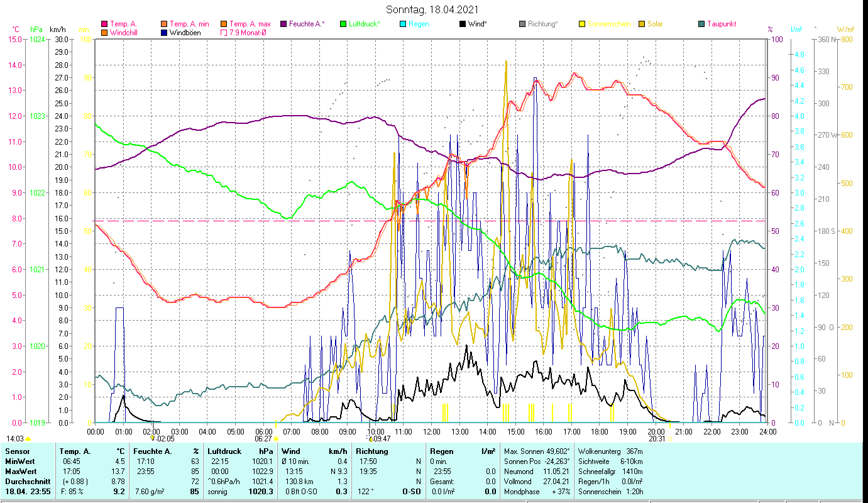Click the 'Sonnen Pos -24,263°' entry
This screenshot has width=868, height=503.
(537, 461)
